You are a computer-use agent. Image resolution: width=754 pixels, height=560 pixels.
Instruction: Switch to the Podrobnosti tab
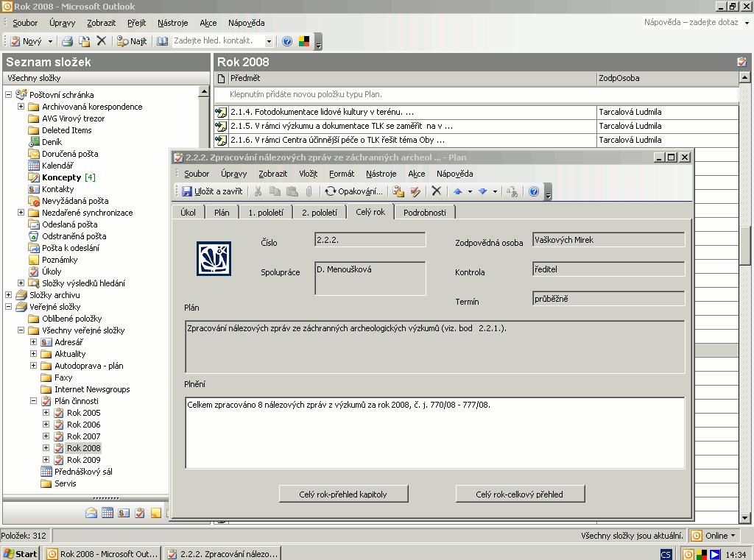pos(425,213)
